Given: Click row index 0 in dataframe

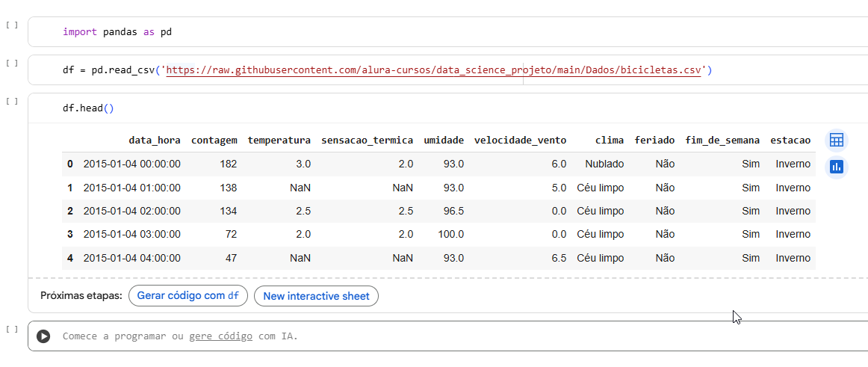Looking at the screenshot, I should click(69, 164).
